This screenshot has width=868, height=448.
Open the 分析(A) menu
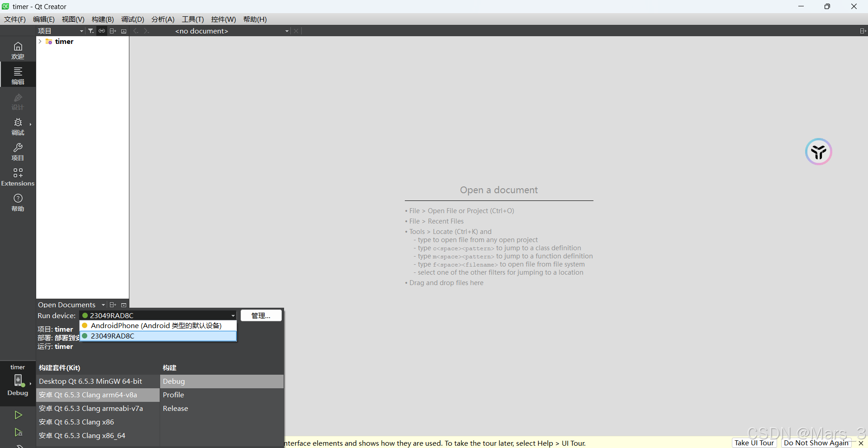coord(163,19)
